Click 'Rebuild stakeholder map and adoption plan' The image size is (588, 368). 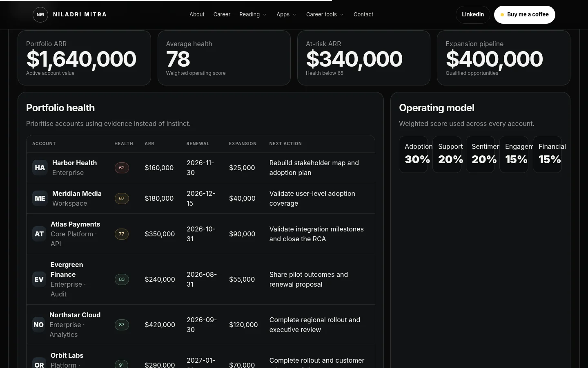[x=314, y=168]
